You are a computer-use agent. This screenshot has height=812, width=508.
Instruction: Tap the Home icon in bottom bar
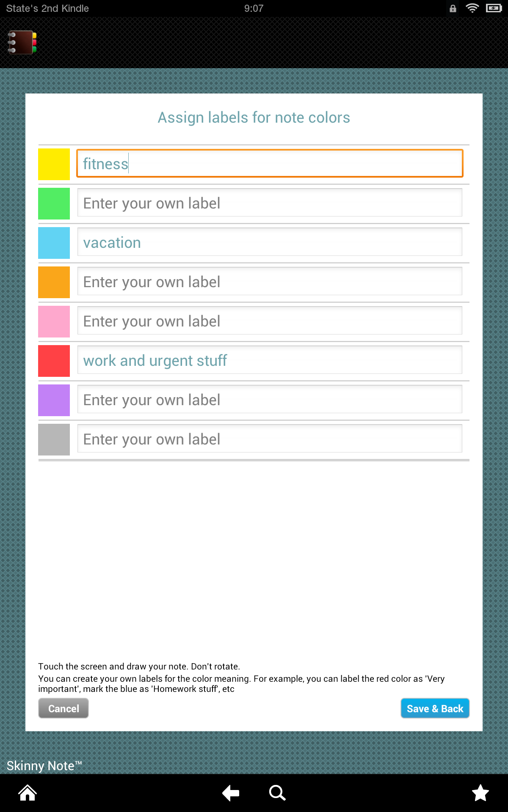(x=27, y=793)
